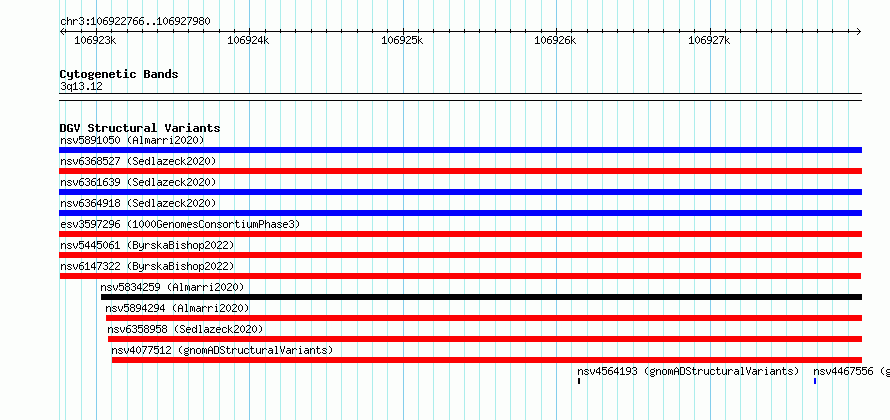890x420 pixels.
Task: Open the nsv5445061 (ByrskaBishop2022) label
Action: 147,245
